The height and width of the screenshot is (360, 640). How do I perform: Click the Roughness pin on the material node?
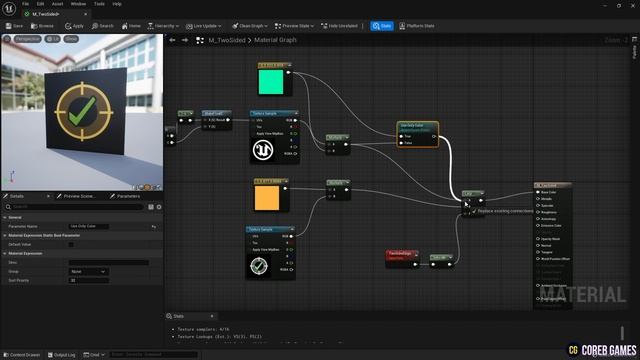(x=538, y=212)
